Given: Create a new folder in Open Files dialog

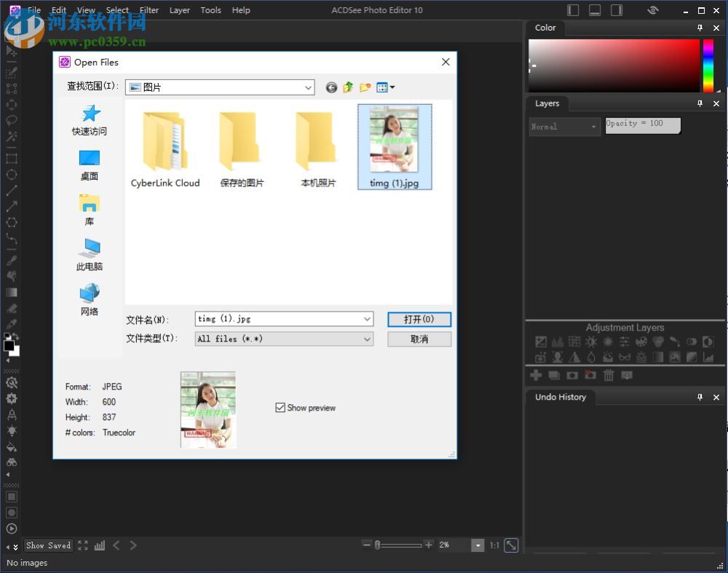Looking at the screenshot, I should tap(366, 87).
